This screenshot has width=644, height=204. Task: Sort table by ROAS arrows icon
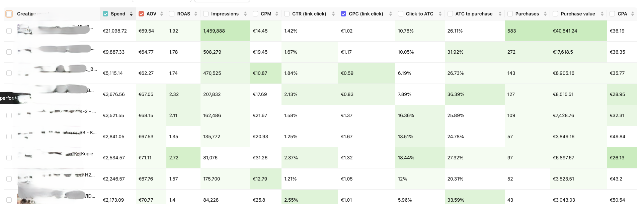tap(196, 14)
